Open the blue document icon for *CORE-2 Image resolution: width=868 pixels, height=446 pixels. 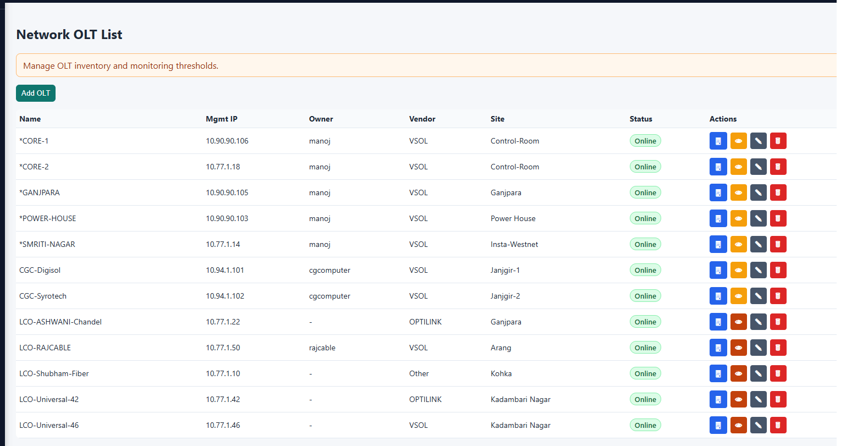pyautogui.click(x=718, y=167)
